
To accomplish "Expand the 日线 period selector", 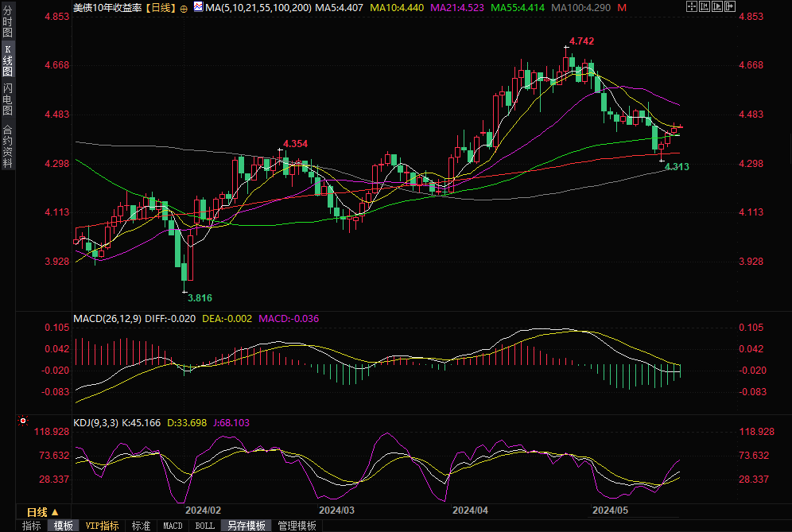I will [x=43, y=512].
